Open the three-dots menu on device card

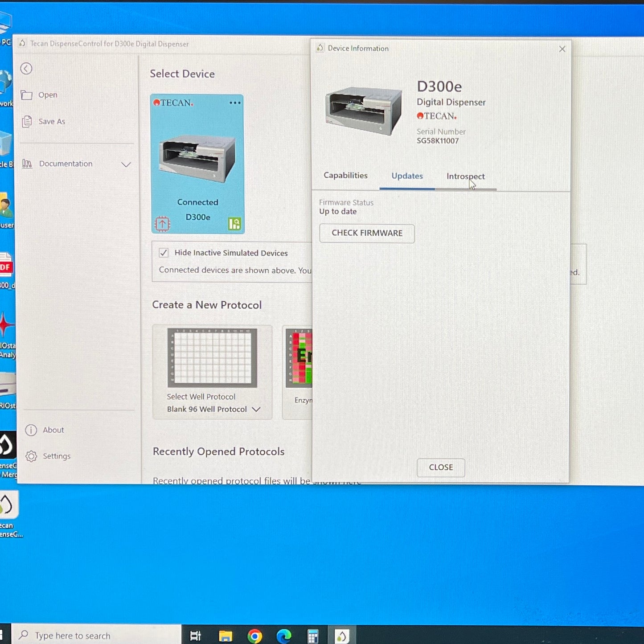[235, 103]
